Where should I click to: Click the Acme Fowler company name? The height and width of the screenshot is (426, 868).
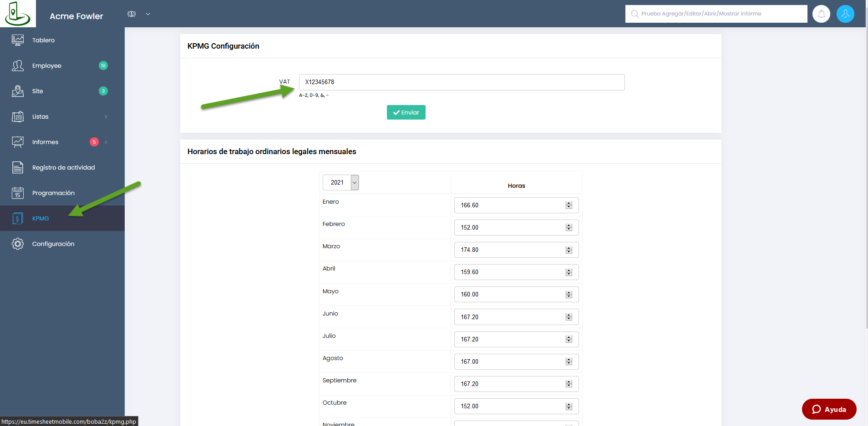pyautogui.click(x=76, y=16)
